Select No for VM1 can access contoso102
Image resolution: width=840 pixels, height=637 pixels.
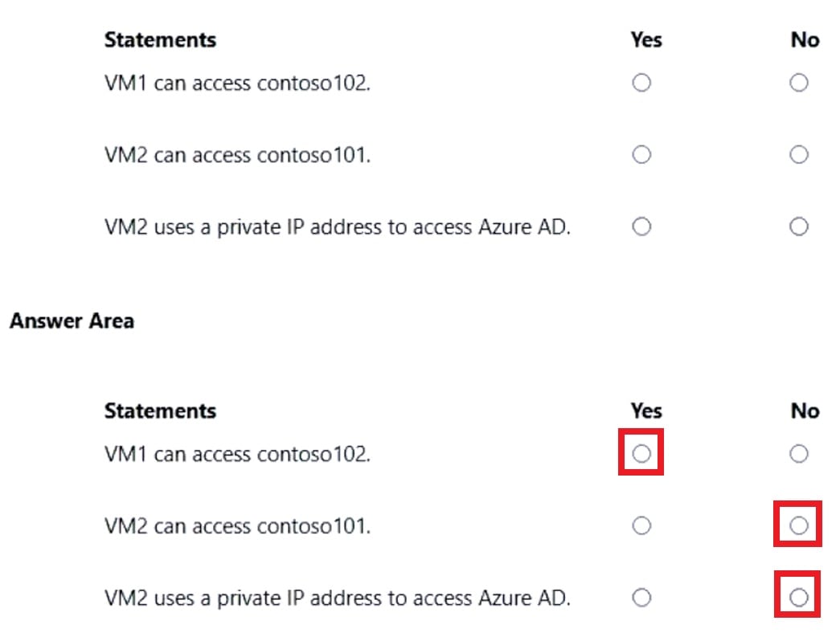pyautogui.click(x=798, y=83)
